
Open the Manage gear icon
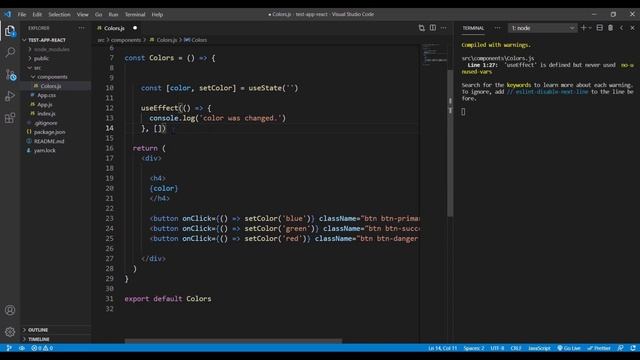10,332
